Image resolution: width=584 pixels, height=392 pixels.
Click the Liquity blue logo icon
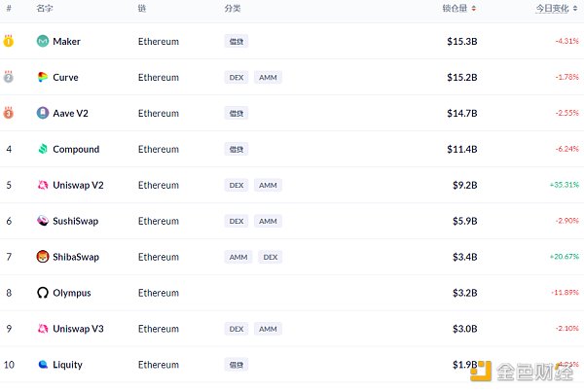[x=43, y=364]
